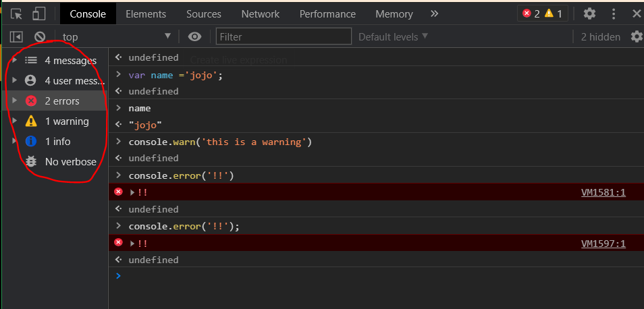Select the 2 errors sidebar filter

61,101
